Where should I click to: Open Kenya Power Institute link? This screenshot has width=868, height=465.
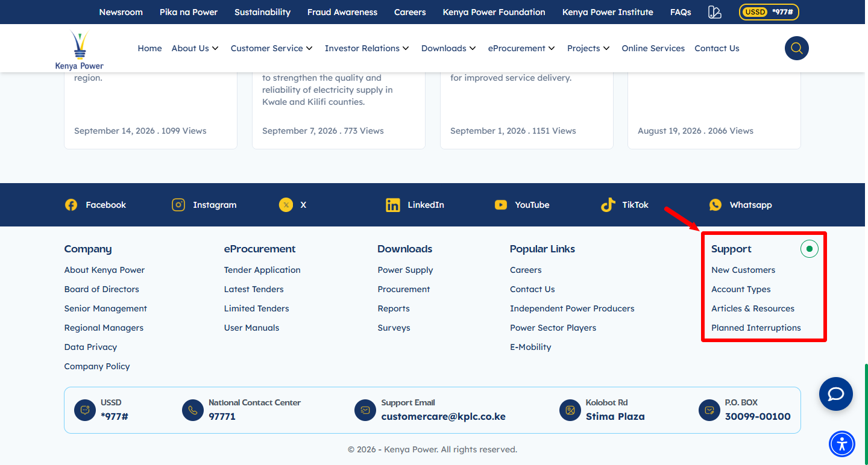[x=608, y=12]
